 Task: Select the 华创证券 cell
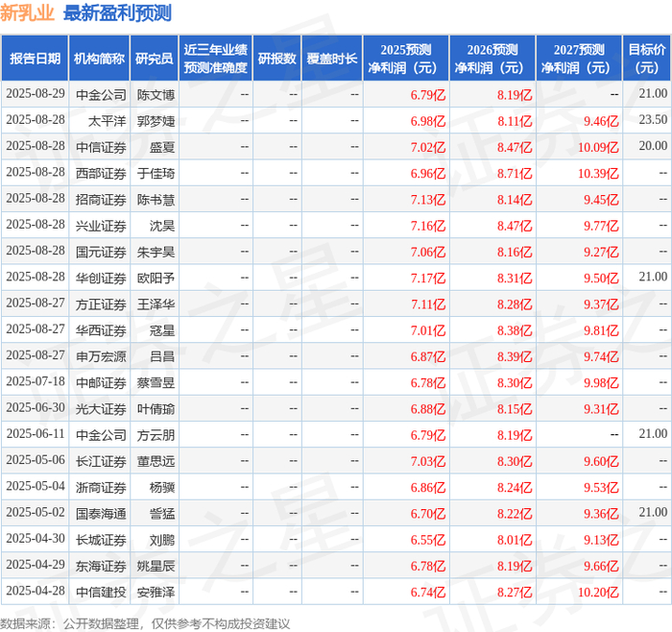coord(101,278)
